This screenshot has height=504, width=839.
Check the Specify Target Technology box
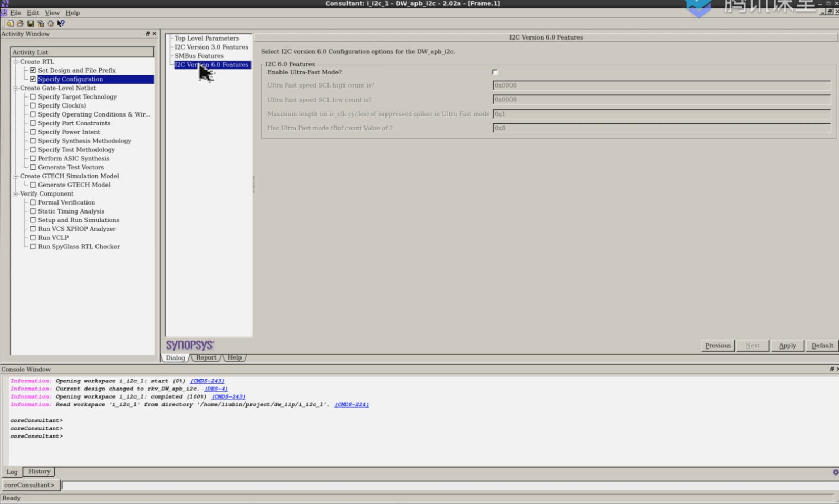click(33, 97)
